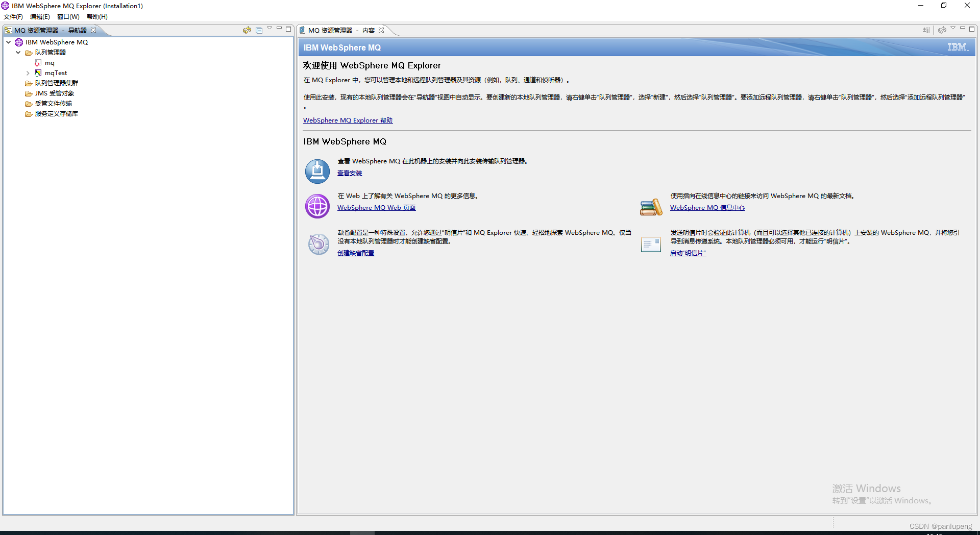This screenshot has width=980, height=535.
Task: Maximize the content panel
Action: click(972, 29)
